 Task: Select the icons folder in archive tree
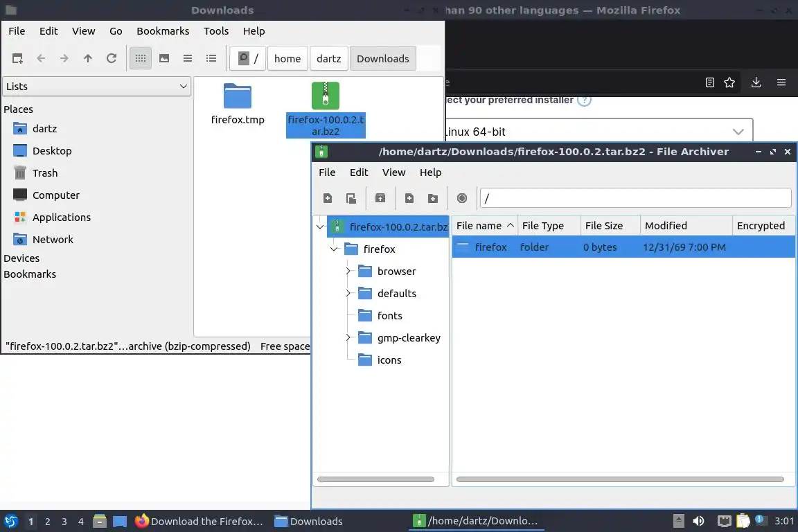click(x=389, y=360)
